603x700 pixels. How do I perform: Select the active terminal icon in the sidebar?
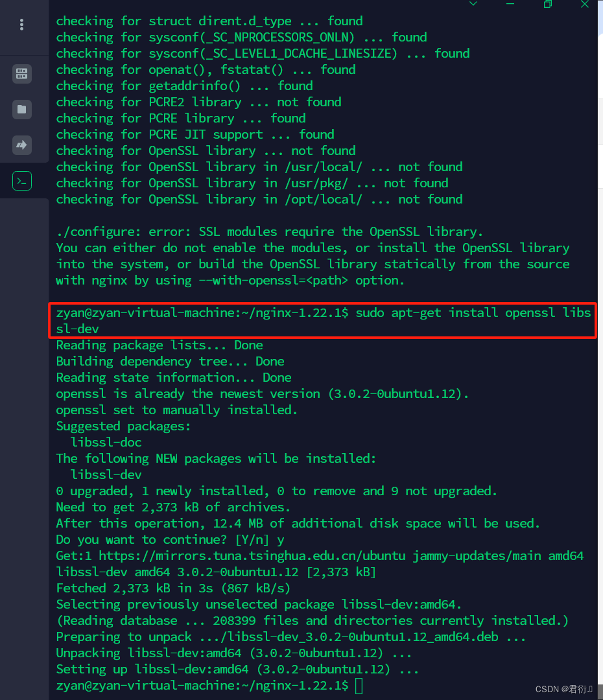(22, 181)
